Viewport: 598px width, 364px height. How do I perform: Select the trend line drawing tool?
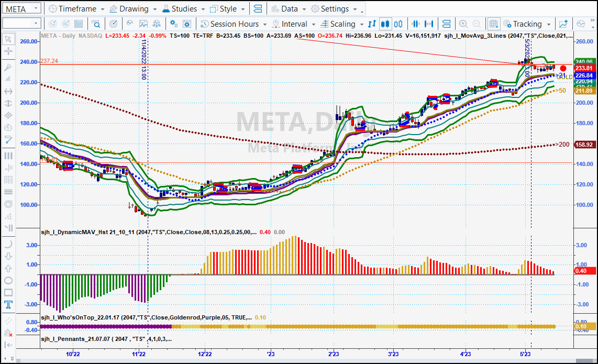(x=8, y=140)
